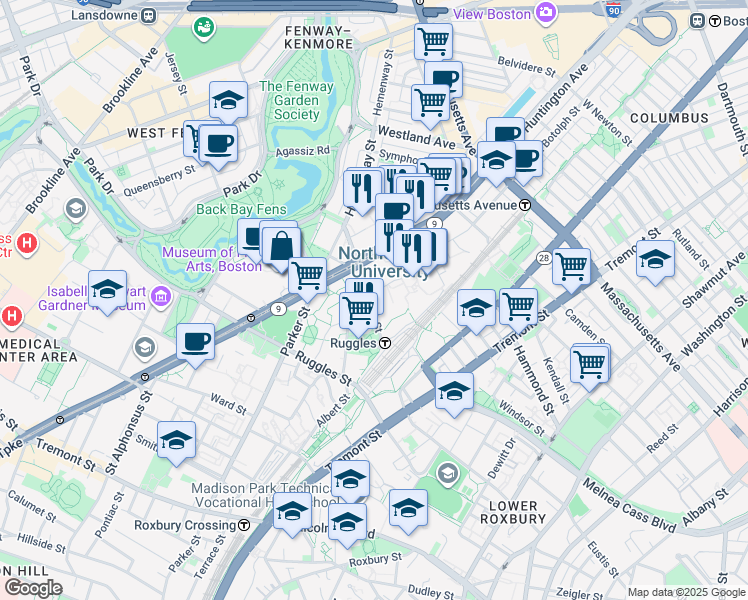Click the Map data ©2025 Google text
The image size is (748, 600).
[686, 592]
